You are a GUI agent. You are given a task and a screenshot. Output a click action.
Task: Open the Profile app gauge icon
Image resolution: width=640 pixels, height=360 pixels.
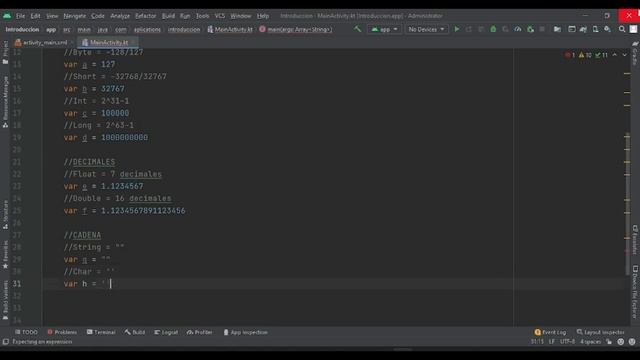518,29
